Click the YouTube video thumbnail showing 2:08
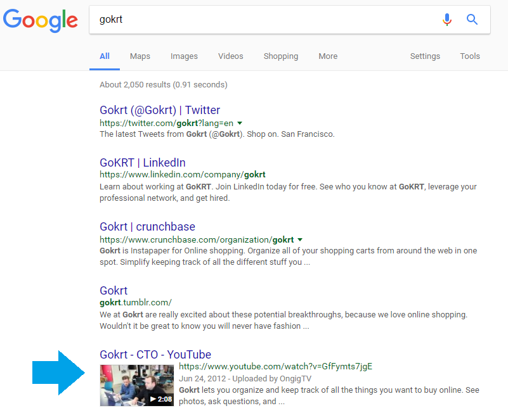This screenshot has width=508, height=420. tap(137, 385)
